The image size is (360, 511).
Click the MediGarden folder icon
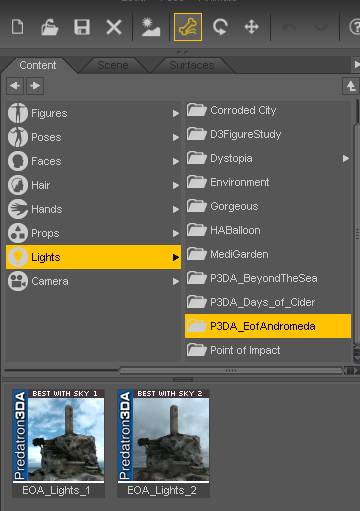tap(197, 254)
